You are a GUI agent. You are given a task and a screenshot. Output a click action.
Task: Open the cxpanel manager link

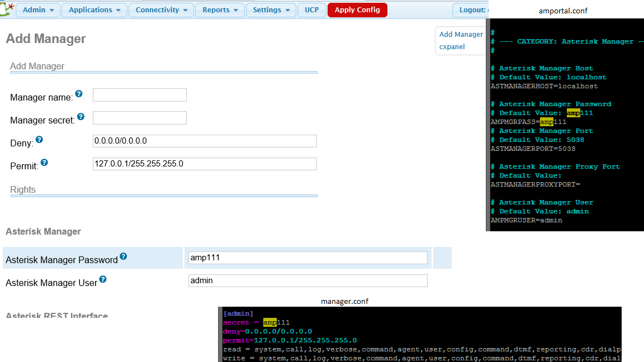pos(452,47)
